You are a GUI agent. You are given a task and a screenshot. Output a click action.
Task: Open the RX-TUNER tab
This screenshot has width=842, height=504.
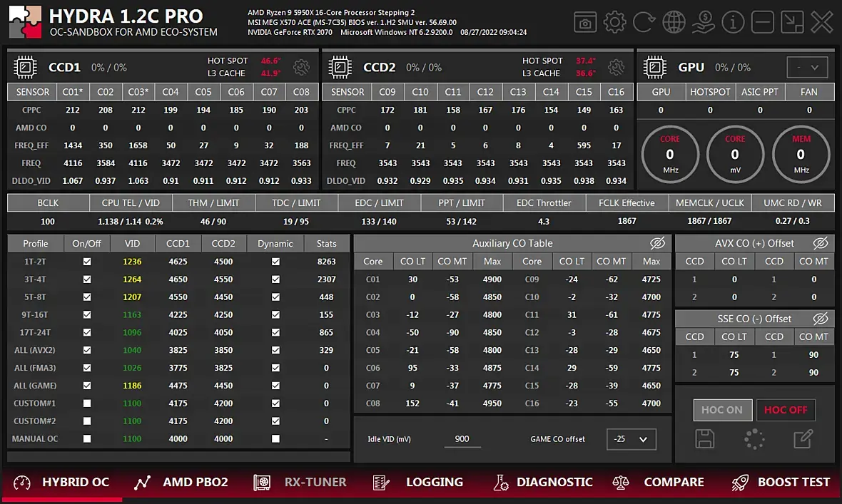(x=300, y=482)
